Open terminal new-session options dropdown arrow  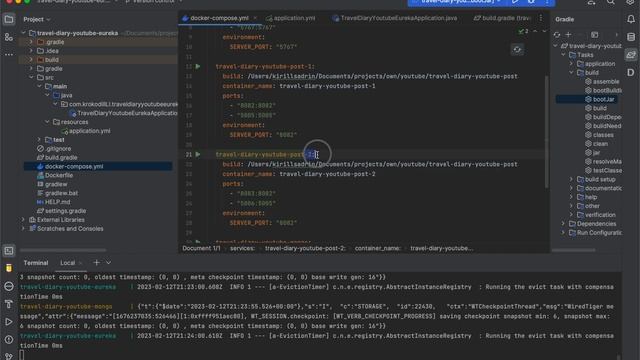click(109, 263)
